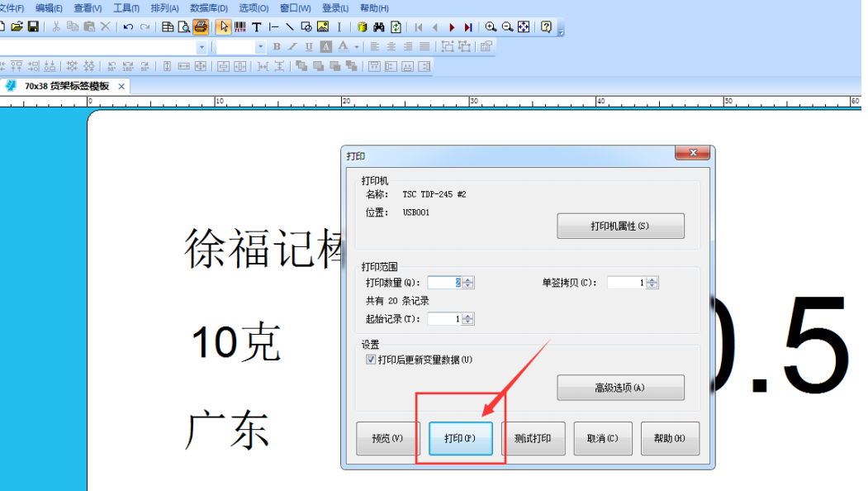Open the 编辑(E) menu
Image resolution: width=868 pixels, height=491 pixels.
(x=49, y=8)
